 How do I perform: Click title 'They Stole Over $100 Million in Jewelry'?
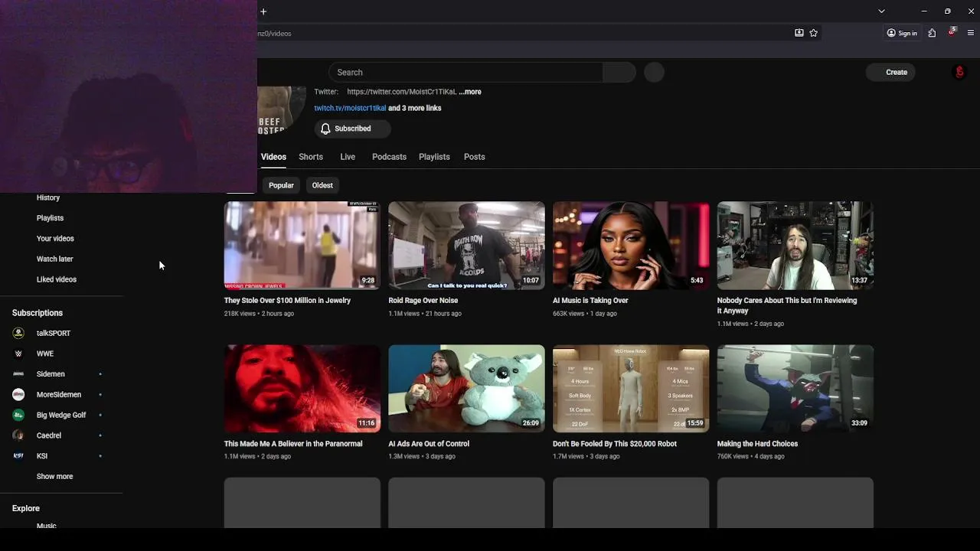[x=287, y=301]
